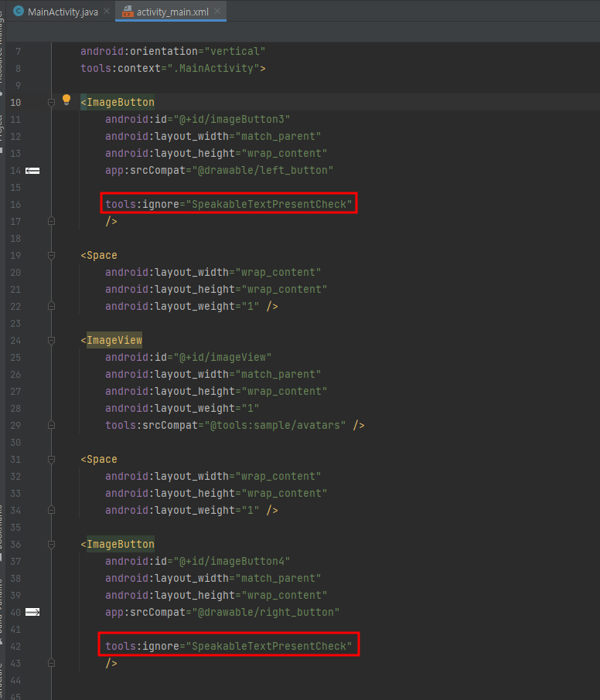Click line number 10 in the gutter
The image size is (600, 700).
click(15, 103)
